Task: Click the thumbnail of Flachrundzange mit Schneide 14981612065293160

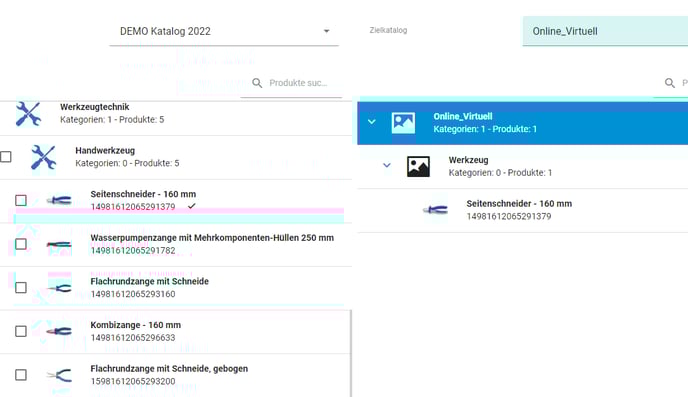Action: click(59, 288)
